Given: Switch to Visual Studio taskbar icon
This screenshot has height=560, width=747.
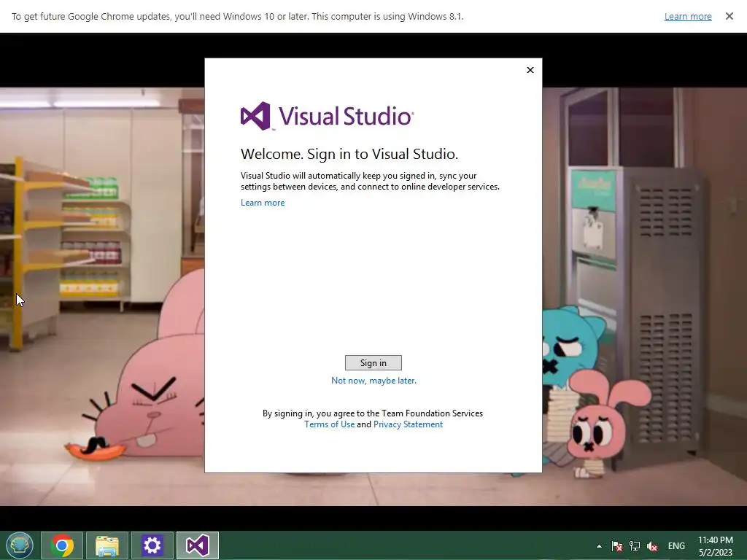Looking at the screenshot, I should pyautogui.click(x=197, y=545).
